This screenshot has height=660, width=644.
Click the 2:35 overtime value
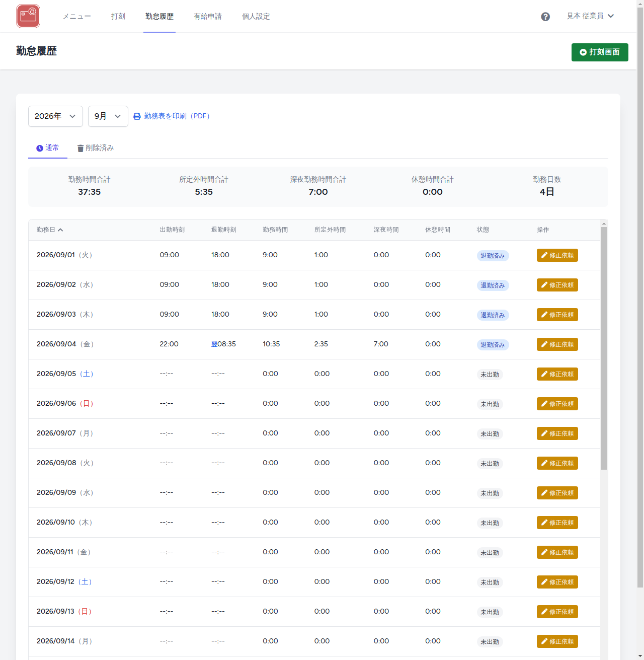[321, 344]
